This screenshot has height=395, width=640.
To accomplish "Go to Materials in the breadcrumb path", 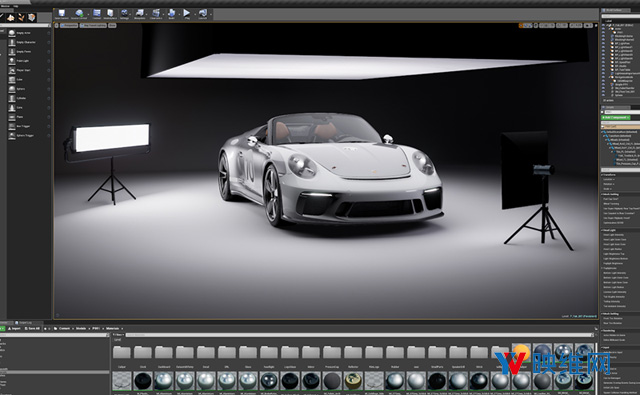I will point(113,328).
